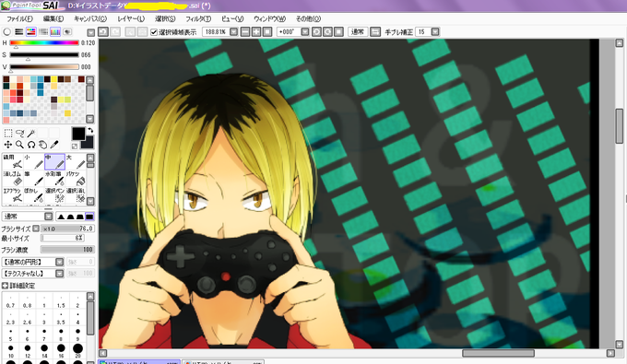The height and width of the screenshot is (364, 627).
Task: Select the move layer tool
Action: [x=8, y=145]
